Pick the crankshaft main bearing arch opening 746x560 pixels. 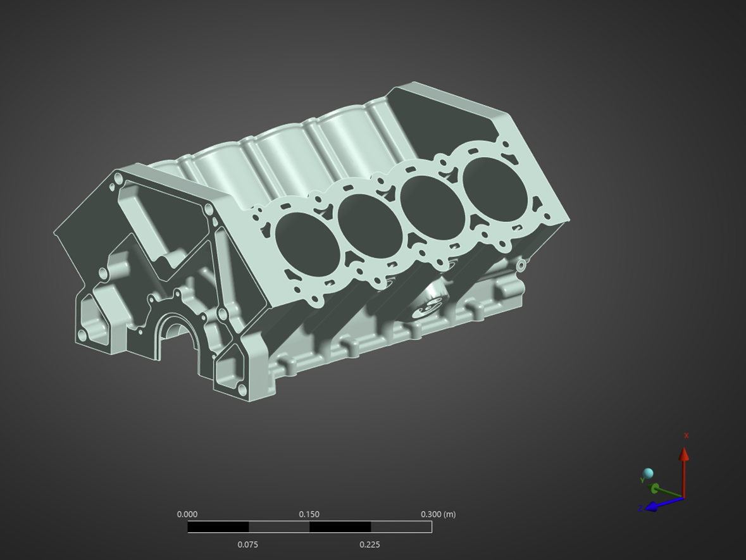coord(177,335)
